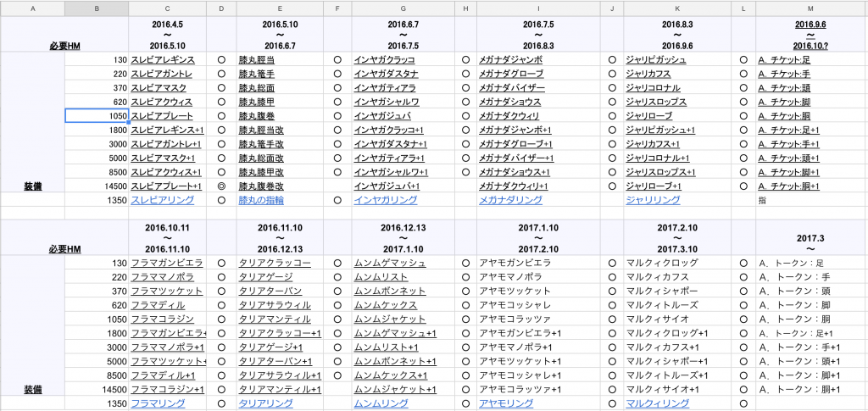Select the 2017.3 date header cell
Screen dimensions: 868x411
(x=811, y=237)
